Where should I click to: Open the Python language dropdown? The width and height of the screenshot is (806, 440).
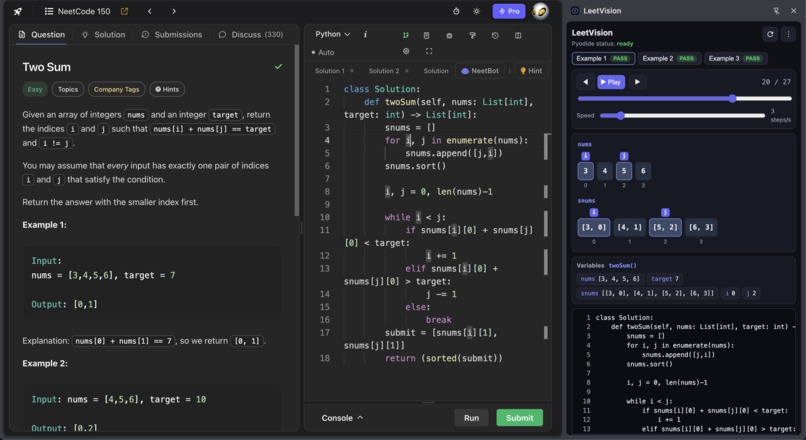click(333, 34)
